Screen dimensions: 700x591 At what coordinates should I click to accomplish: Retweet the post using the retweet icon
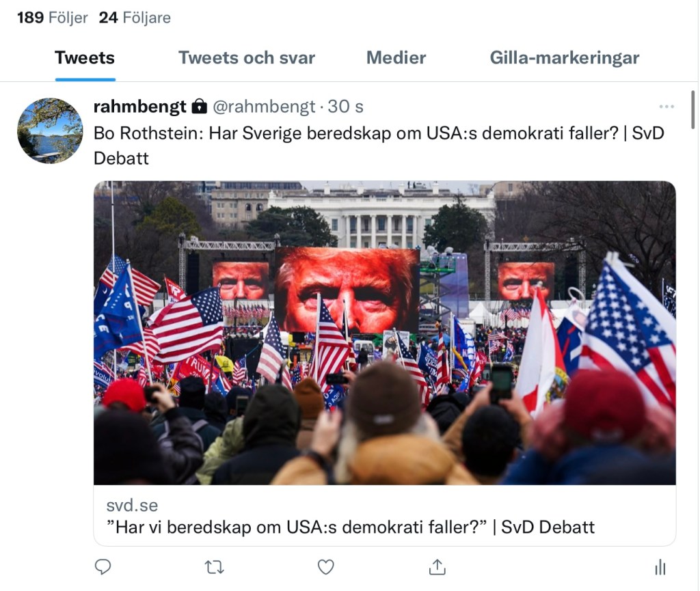214,567
